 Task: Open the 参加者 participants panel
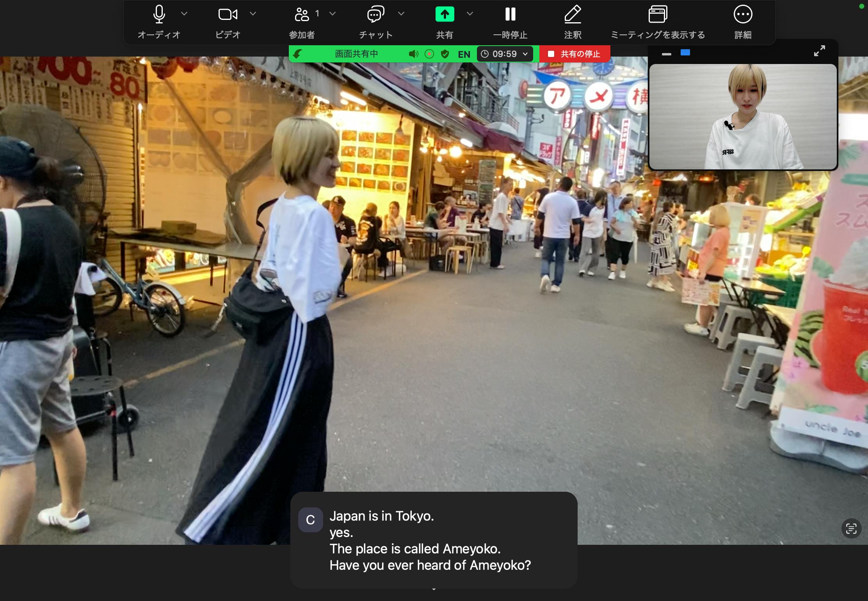point(302,15)
